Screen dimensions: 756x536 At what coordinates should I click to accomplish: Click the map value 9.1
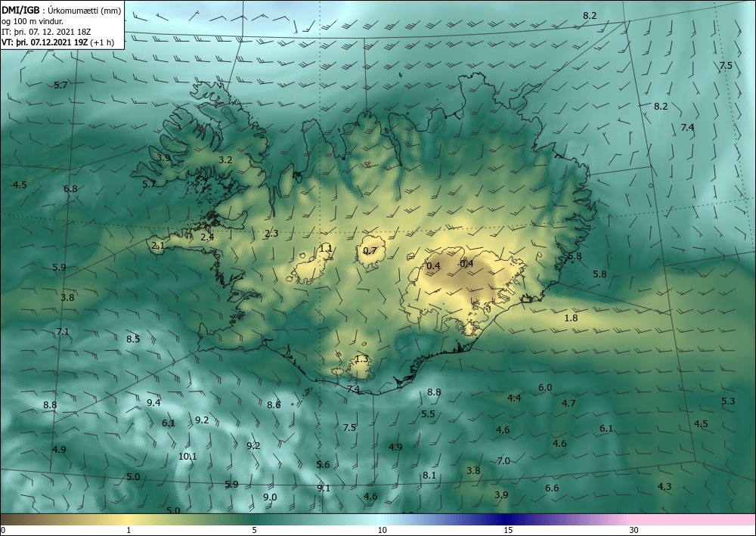point(324,488)
